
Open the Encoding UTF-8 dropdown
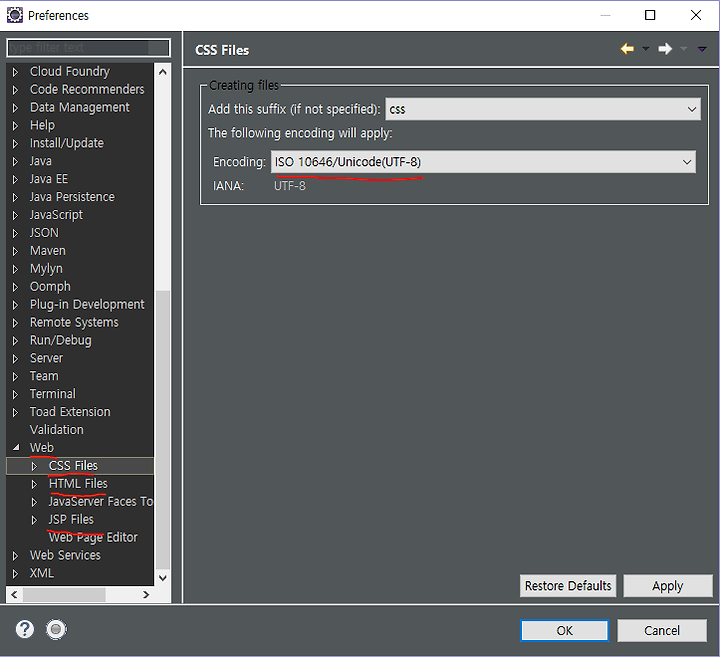point(483,162)
